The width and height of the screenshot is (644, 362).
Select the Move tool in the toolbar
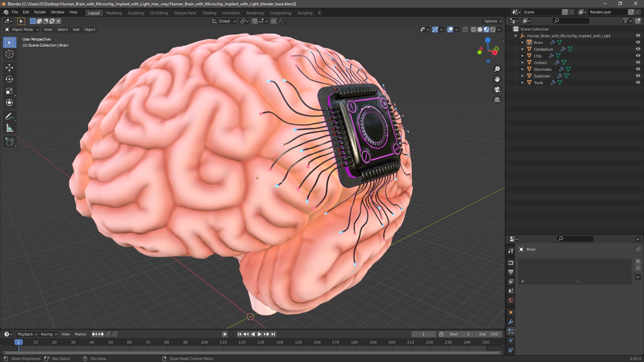point(9,68)
